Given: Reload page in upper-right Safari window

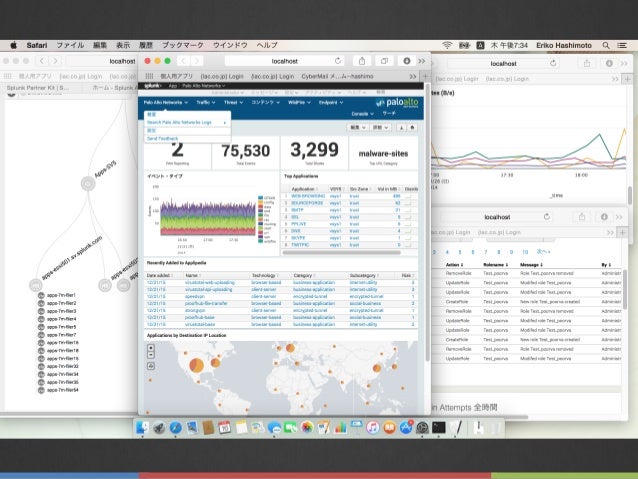Looking at the screenshot, I should pos(553,63).
